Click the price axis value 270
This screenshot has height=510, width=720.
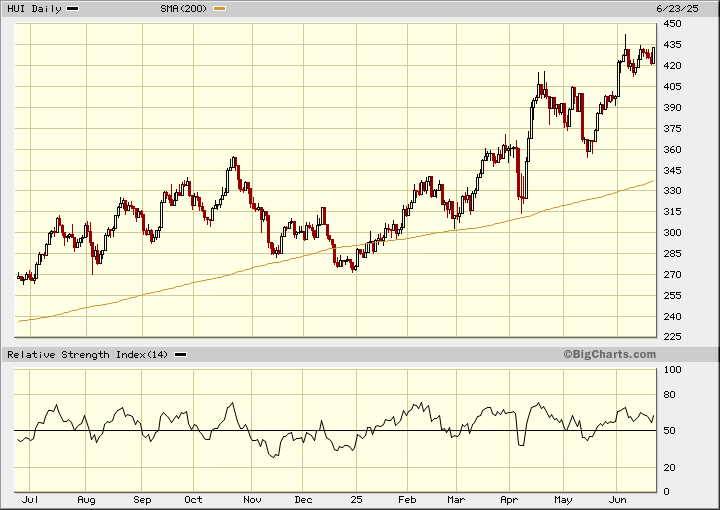pos(672,275)
